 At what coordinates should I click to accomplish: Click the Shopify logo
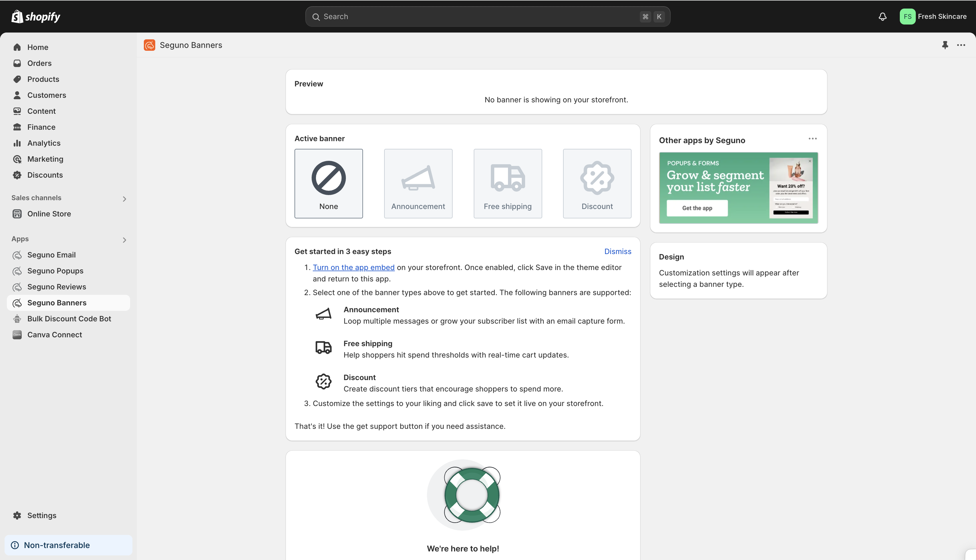[x=36, y=17]
